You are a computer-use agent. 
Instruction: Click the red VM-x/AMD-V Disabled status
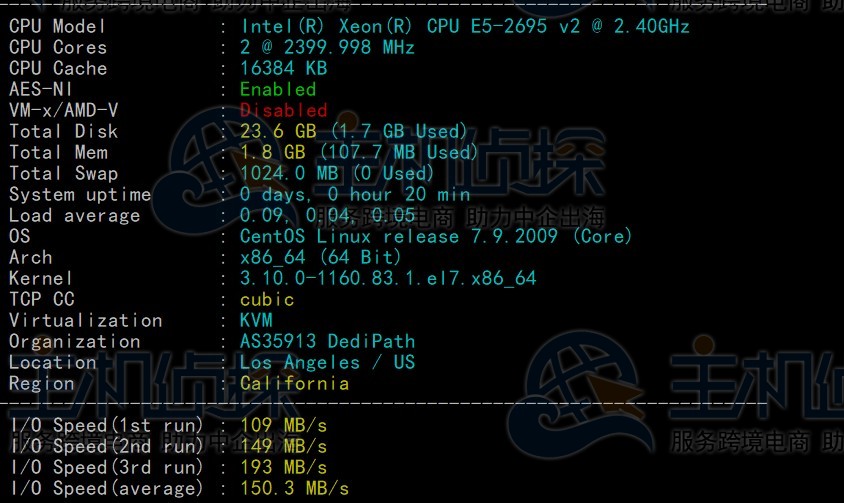click(283, 110)
